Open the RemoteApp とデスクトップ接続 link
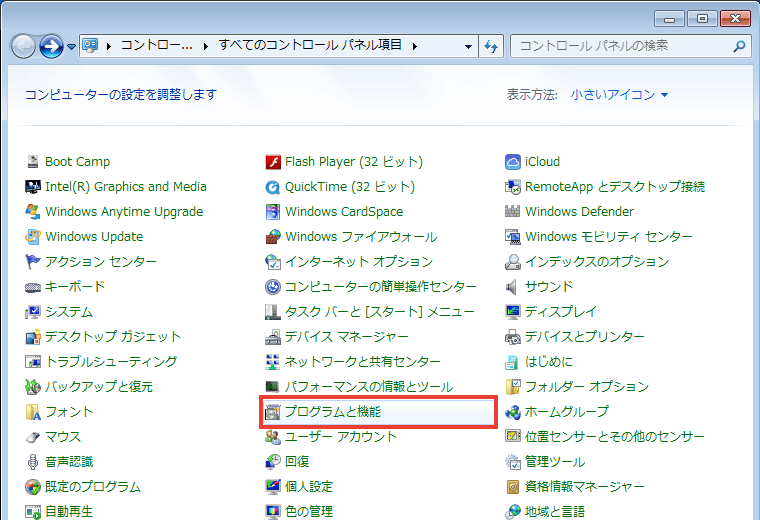 coord(615,187)
